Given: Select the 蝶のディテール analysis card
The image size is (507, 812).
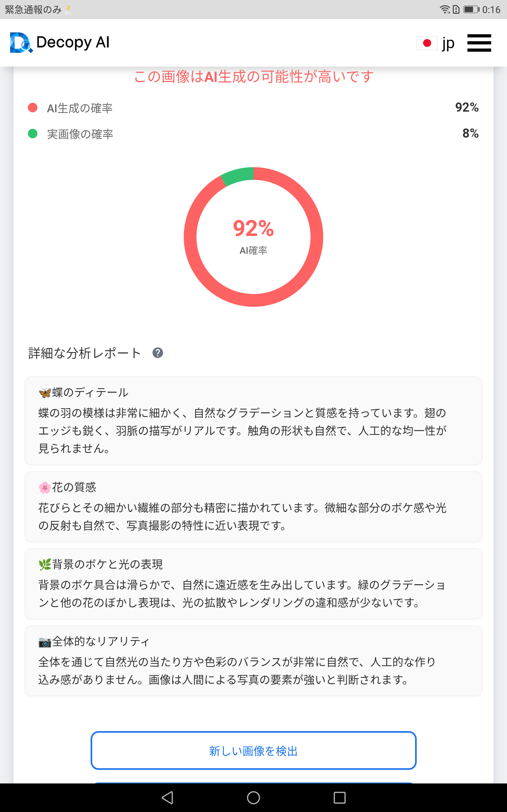Looking at the screenshot, I should 253,421.
